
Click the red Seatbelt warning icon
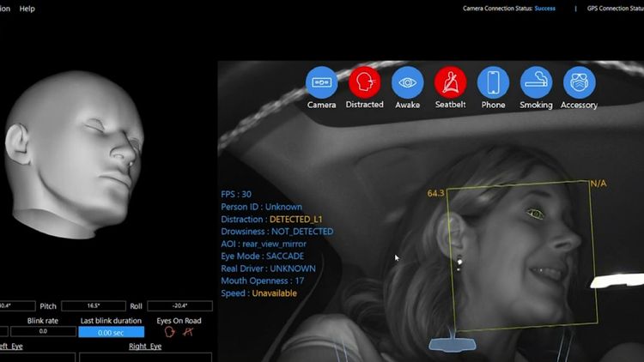[x=451, y=82]
